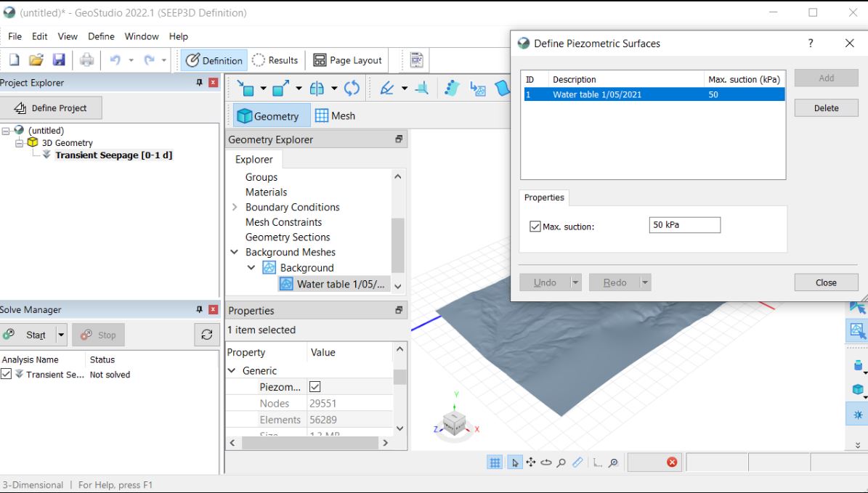Start solving with the Start button
The image size is (868, 493).
[x=28, y=335]
